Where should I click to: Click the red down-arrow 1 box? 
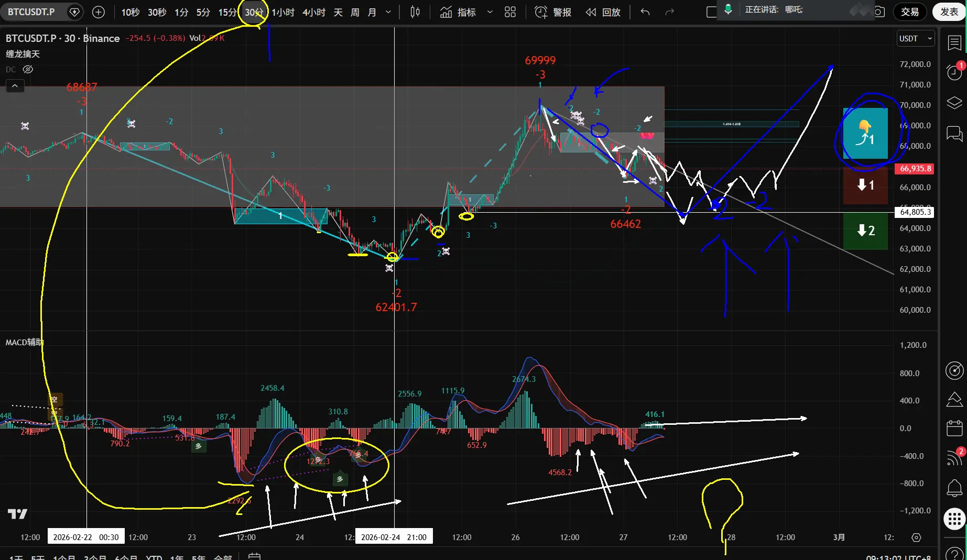click(x=865, y=185)
